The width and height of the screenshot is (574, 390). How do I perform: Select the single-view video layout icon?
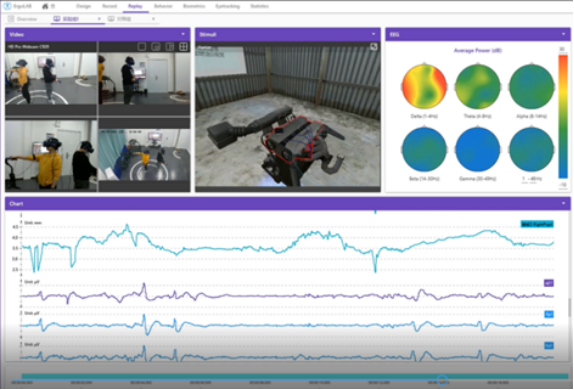coord(142,47)
